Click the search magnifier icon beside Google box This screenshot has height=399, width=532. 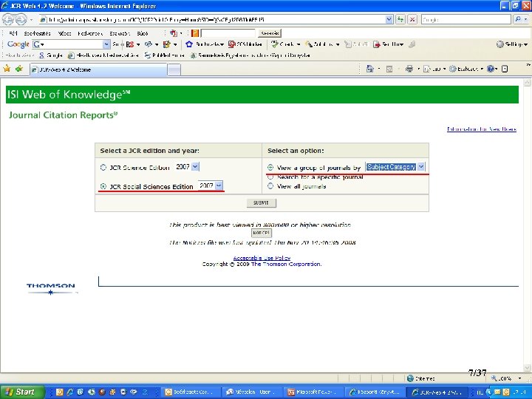pos(517,19)
